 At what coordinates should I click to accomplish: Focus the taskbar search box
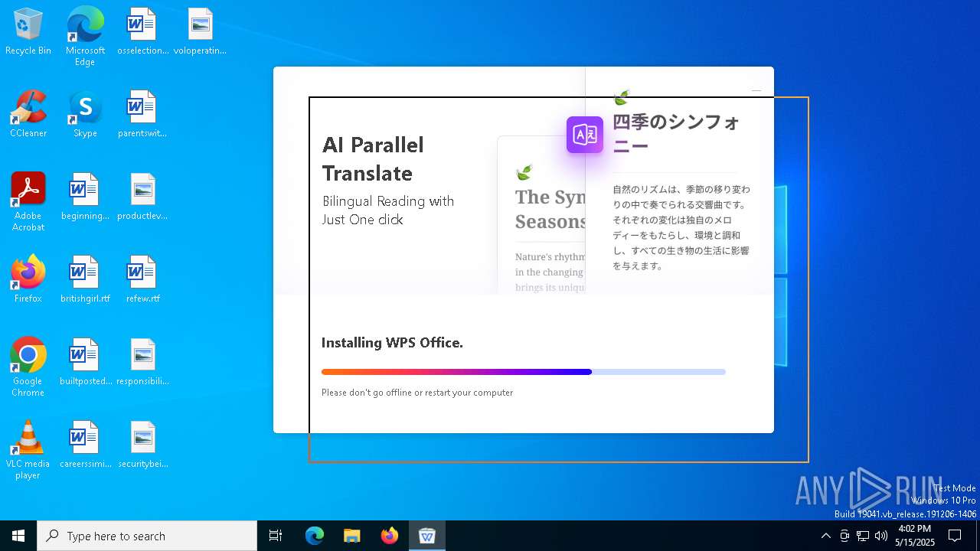coord(147,536)
